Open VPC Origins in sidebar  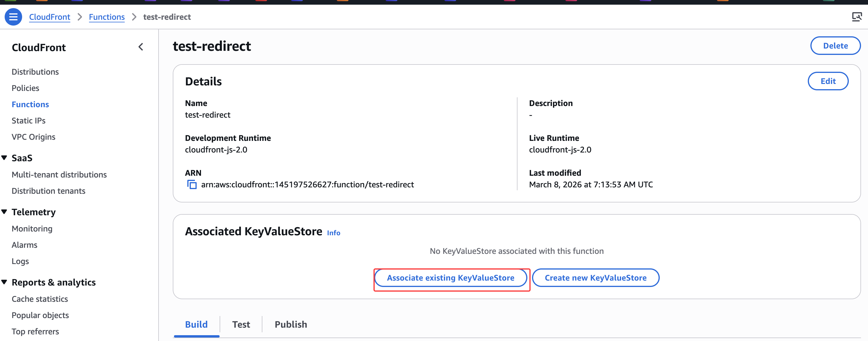click(33, 137)
